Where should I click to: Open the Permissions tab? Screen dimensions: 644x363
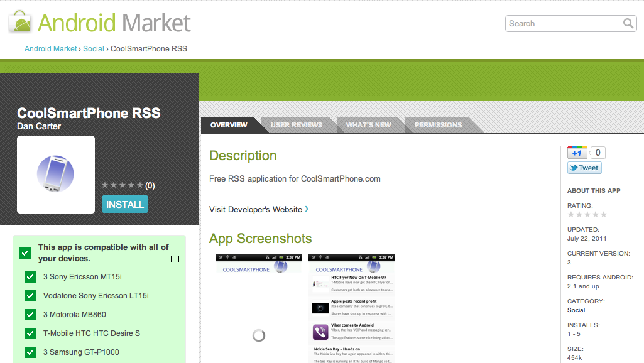tap(438, 125)
